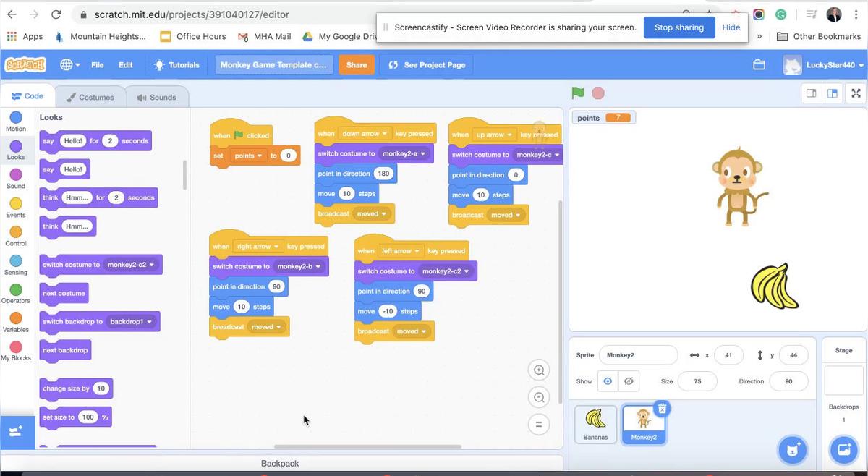The image size is (868, 476).
Task: Hide the sprite using the crossed-eye icon
Action: 629,381
